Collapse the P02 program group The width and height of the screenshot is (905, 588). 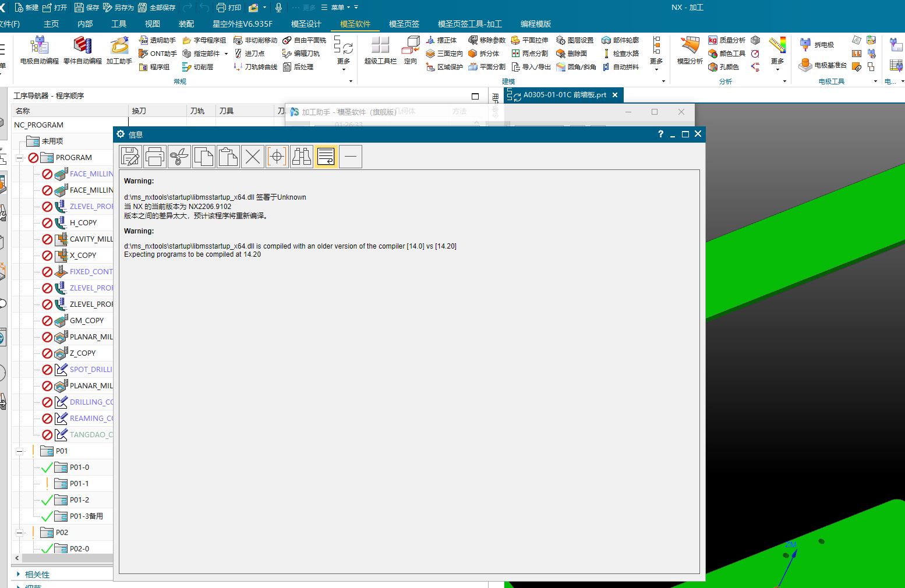(19, 533)
